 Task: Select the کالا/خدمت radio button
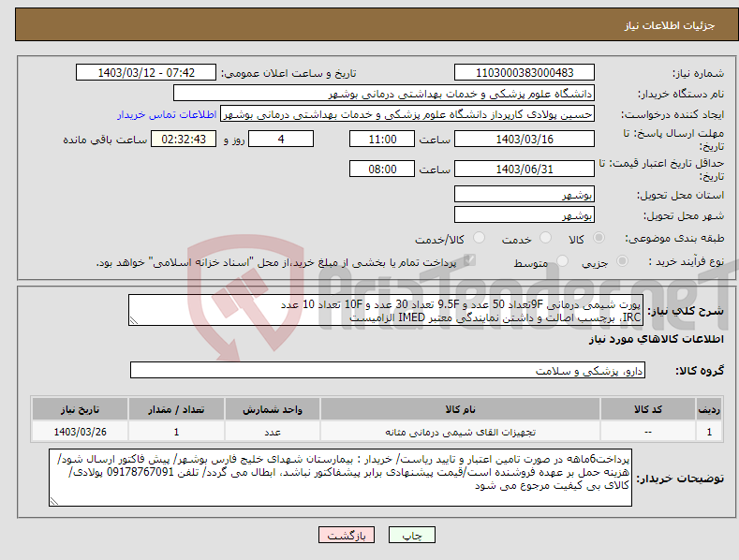pyautogui.click(x=479, y=238)
